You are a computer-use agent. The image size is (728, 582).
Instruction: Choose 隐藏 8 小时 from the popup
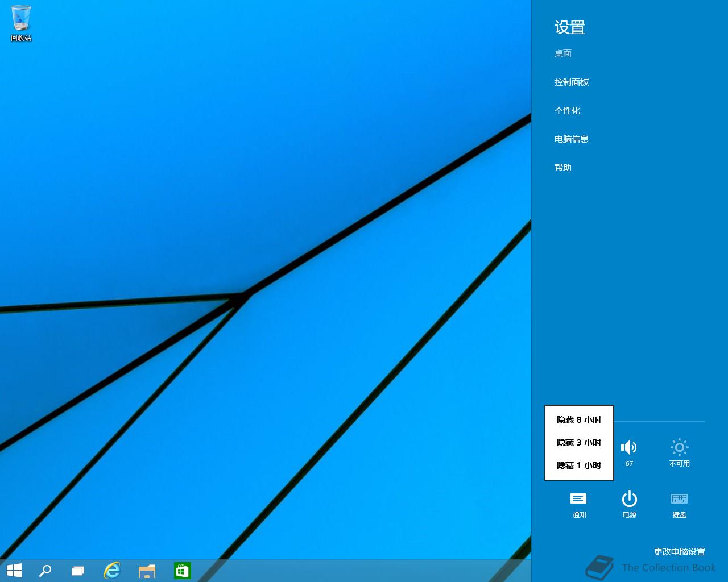[579, 420]
